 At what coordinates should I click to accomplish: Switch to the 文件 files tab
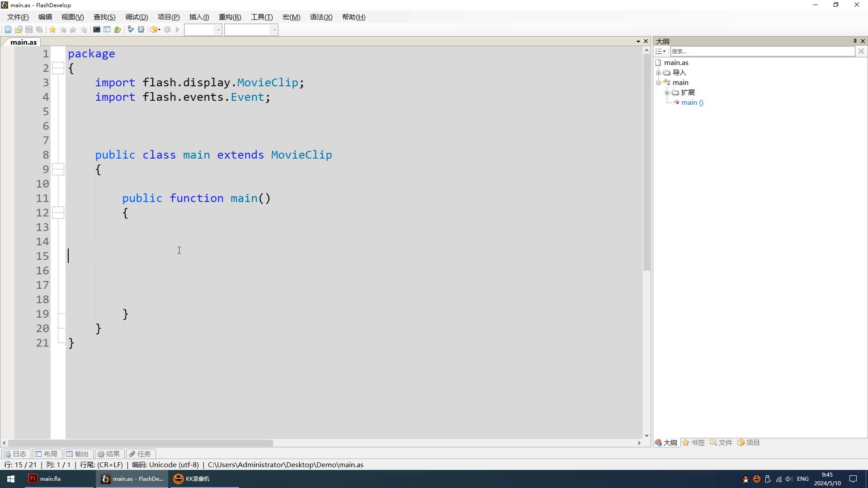click(721, 443)
